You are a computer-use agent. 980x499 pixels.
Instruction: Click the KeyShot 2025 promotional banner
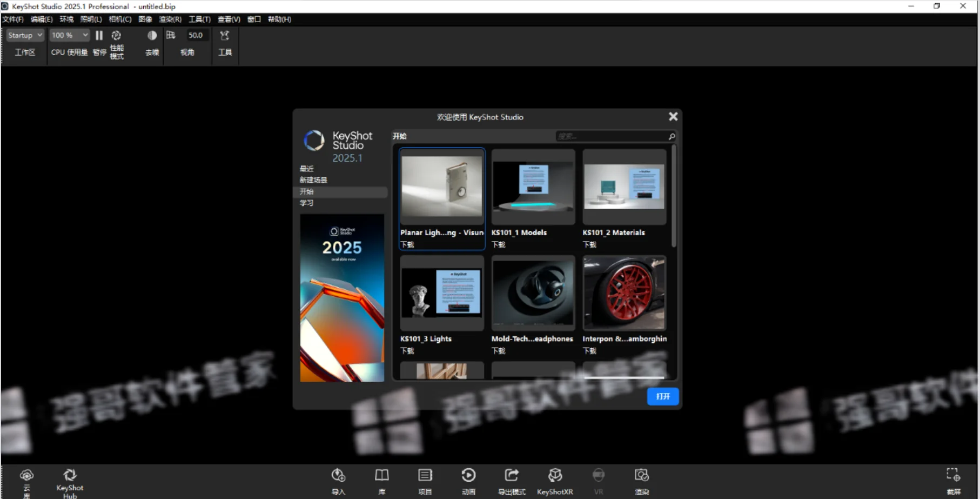click(x=342, y=298)
